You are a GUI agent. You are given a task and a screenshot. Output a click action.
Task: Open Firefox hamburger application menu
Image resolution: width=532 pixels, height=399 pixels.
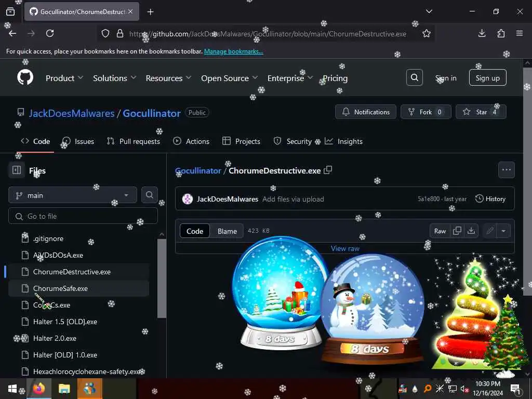point(520,33)
